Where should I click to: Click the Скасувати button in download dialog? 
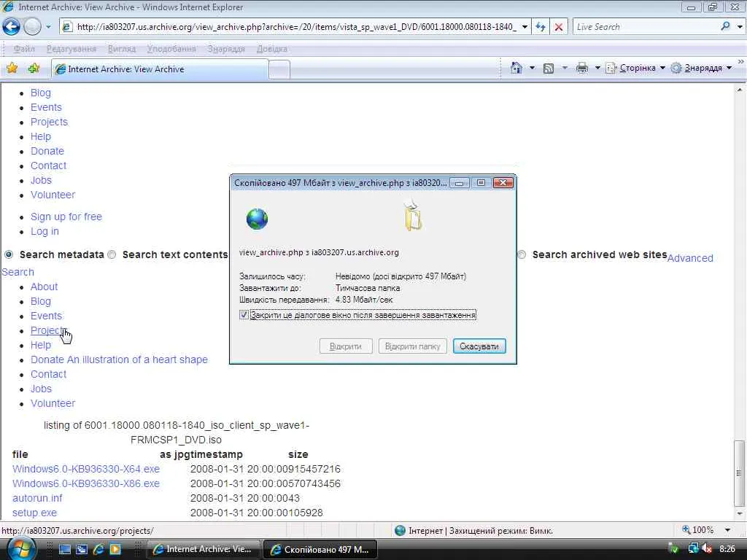[x=479, y=346]
